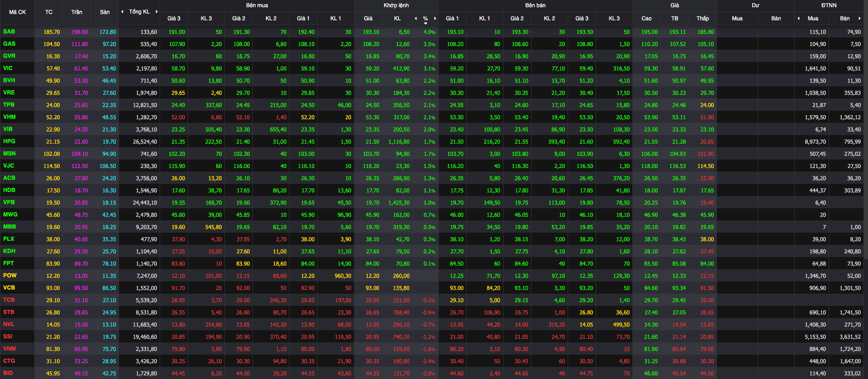The width and height of the screenshot is (868, 379).
Task: Click the Bên mua group header
Action: (x=257, y=5)
